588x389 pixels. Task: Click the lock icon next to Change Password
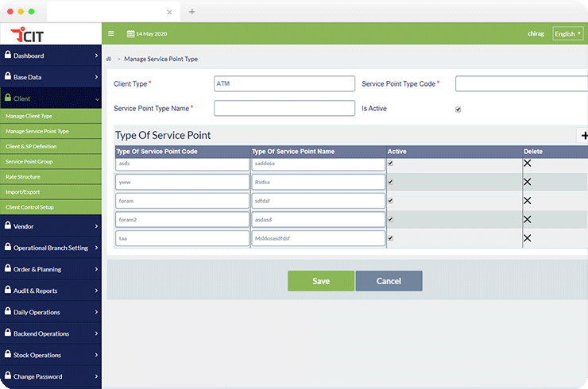point(7,376)
